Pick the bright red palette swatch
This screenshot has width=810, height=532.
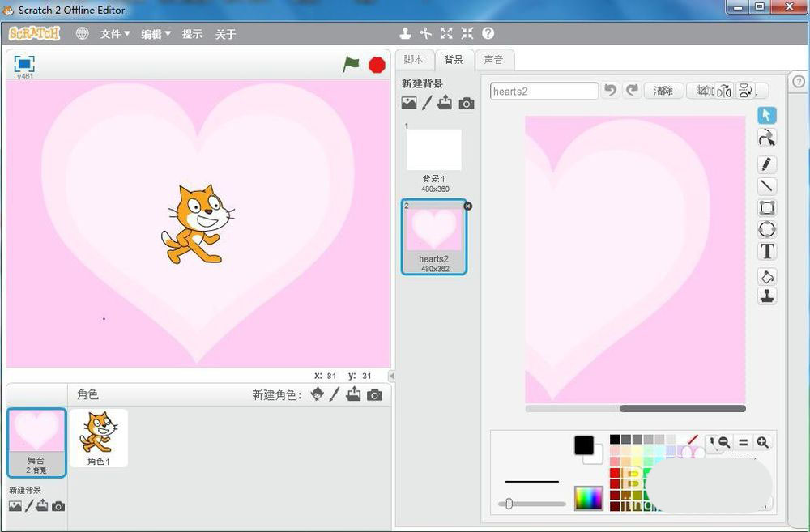pos(615,473)
